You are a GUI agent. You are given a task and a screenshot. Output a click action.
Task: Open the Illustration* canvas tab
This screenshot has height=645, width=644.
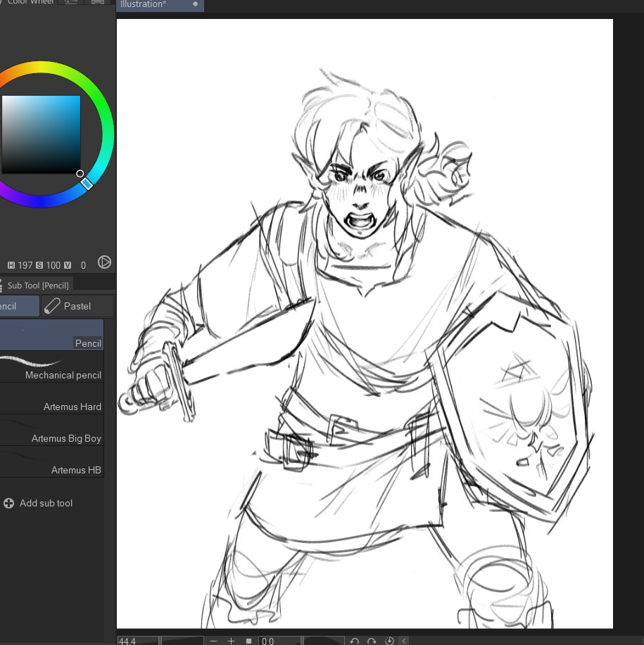pyautogui.click(x=160, y=4)
